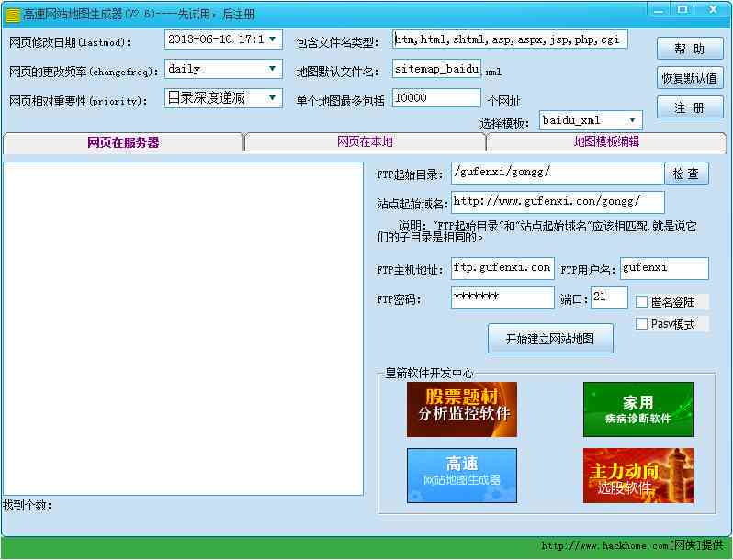
Task: Click the 找到个数 status label
Action: [28, 505]
